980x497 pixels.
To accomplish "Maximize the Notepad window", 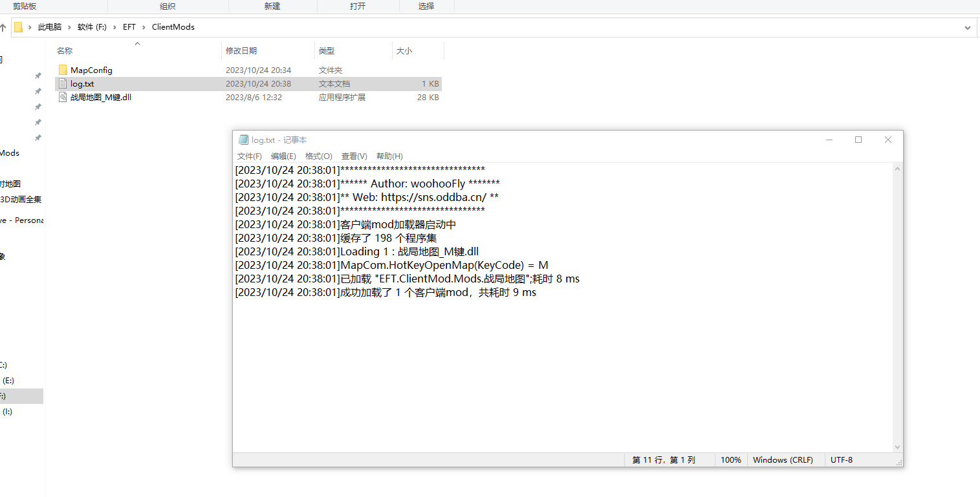I will pos(858,140).
